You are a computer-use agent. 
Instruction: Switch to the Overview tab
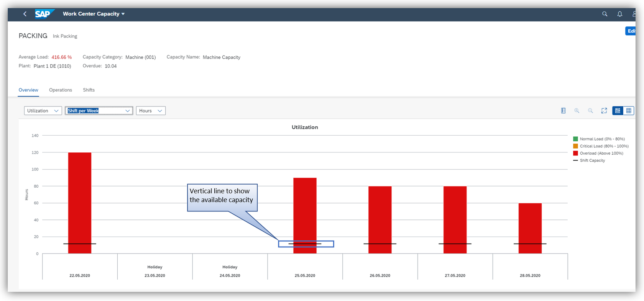[x=28, y=90]
